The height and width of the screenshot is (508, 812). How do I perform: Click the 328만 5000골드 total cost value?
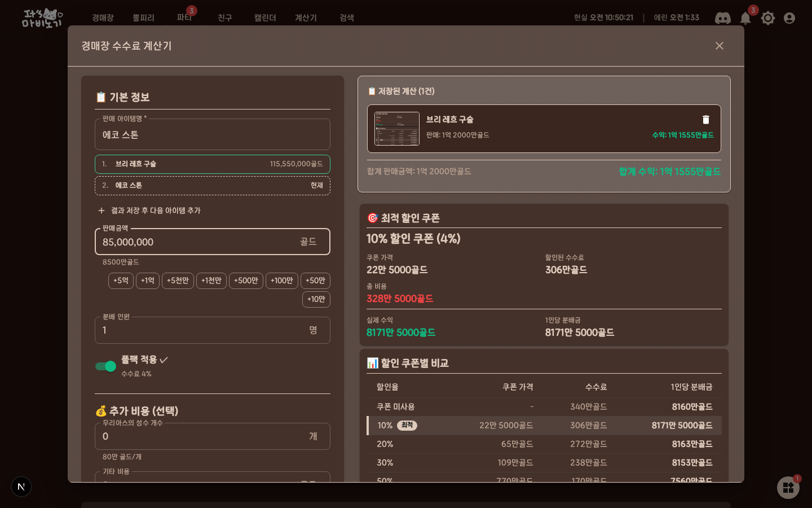point(400,299)
